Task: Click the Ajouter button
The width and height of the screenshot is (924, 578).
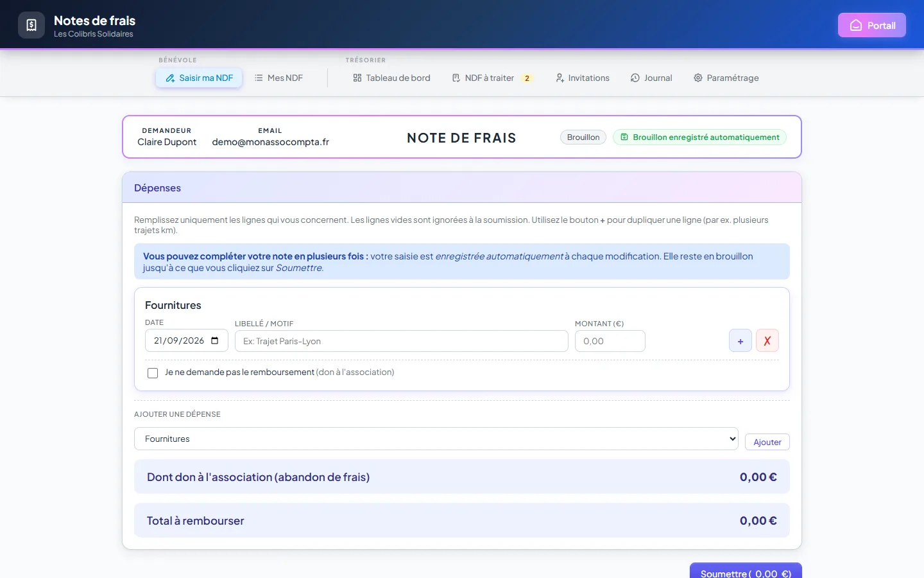Action: coord(767,442)
